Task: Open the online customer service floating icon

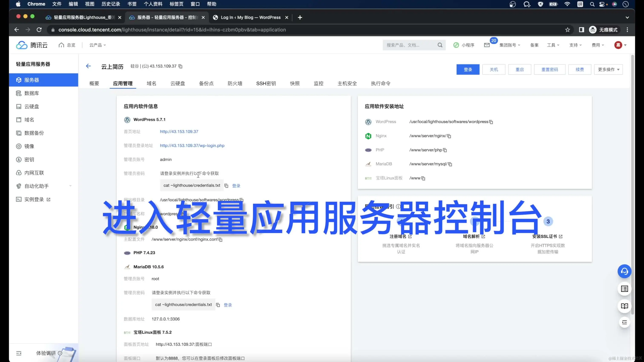Action: click(624, 271)
